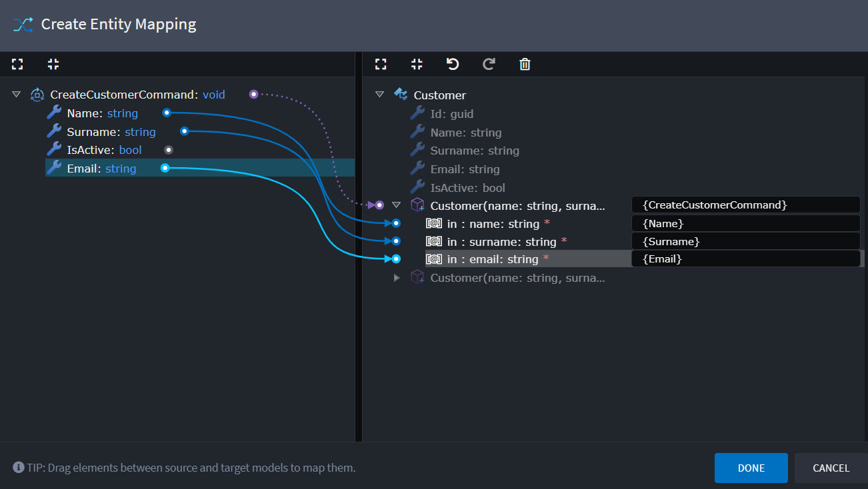868x489 pixels.
Task: Click the source connector dot for Name
Action: click(167, 113)
